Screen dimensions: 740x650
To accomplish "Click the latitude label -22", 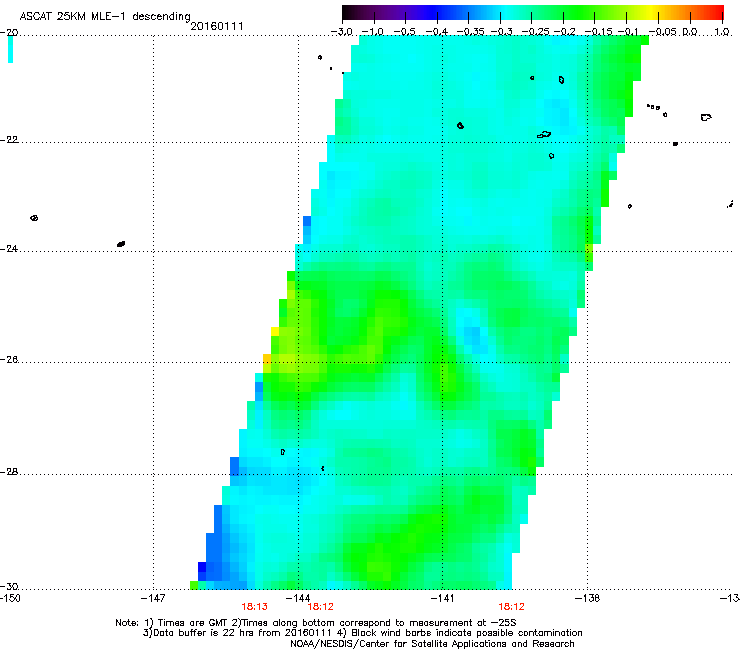I will tap(9, 140).
